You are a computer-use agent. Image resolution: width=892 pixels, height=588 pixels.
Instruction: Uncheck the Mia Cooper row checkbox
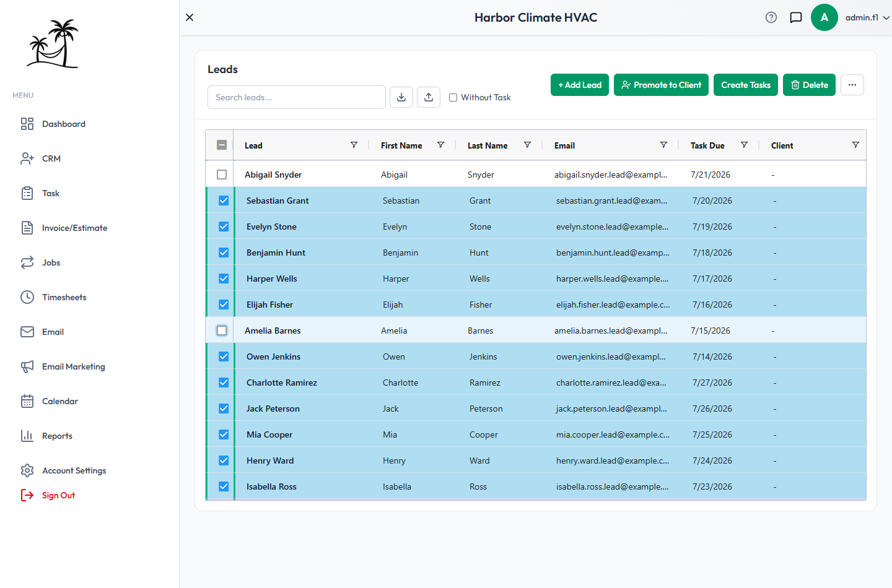(224, 435)
